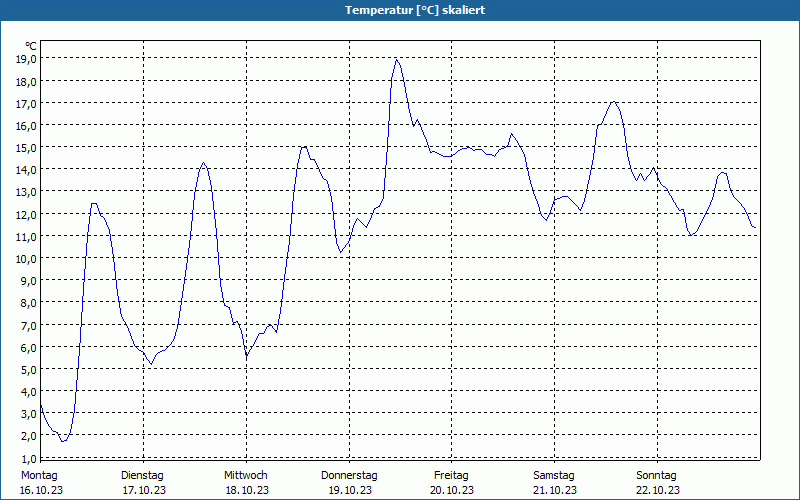The image size is (800, 500).
Task: Click the Sonntag day label
Action: (x=656, y=475)
